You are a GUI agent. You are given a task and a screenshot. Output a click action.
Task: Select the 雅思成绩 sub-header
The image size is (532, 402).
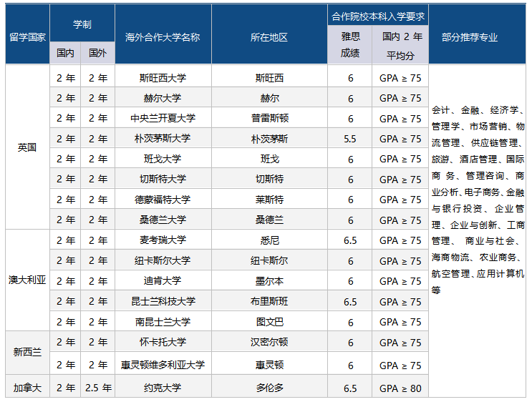(x=350, y=45)
